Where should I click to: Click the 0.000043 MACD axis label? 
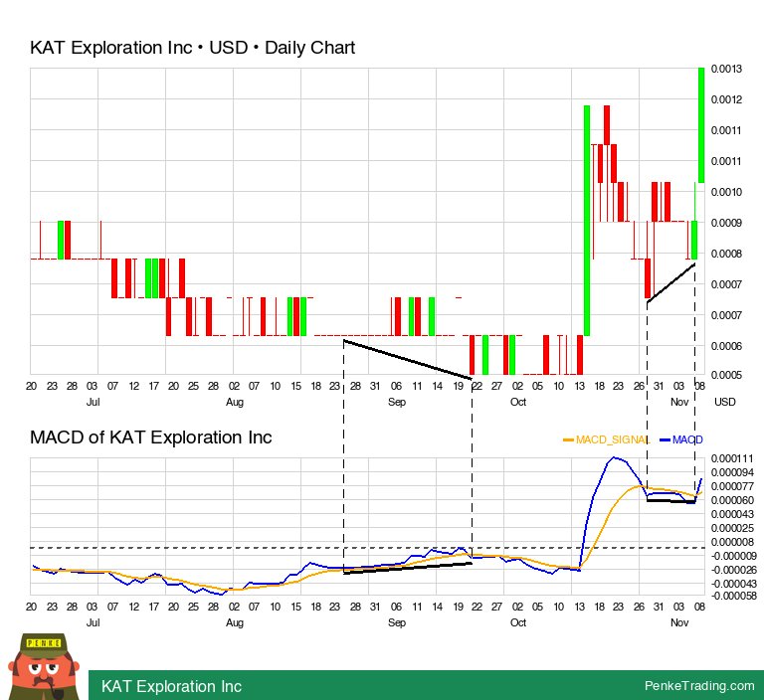tap(732, 514)
